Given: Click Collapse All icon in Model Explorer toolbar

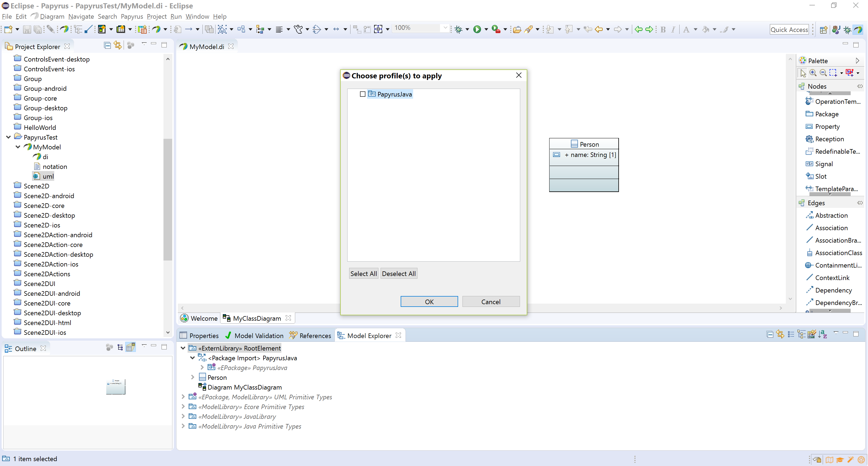Looking at the screenshot, I should 770,334.
